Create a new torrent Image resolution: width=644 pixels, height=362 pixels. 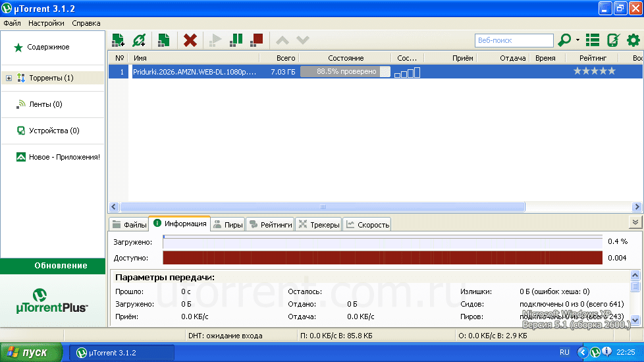click(163, 40)
